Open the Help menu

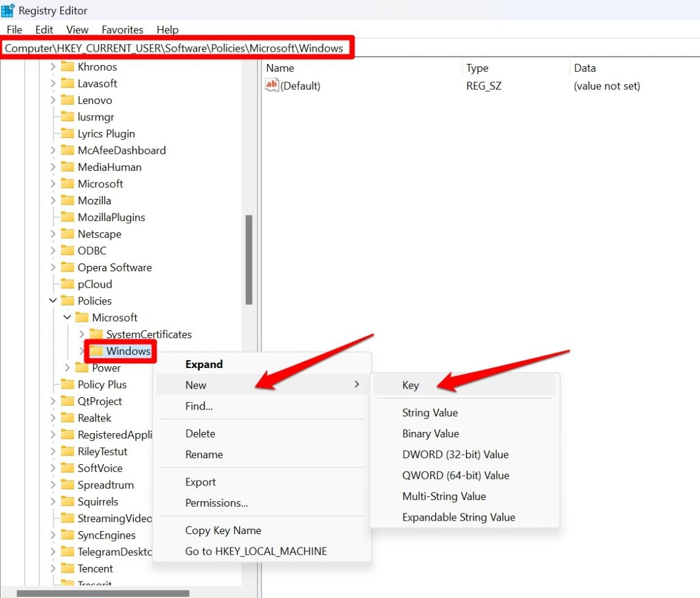[x=167, y=29]
